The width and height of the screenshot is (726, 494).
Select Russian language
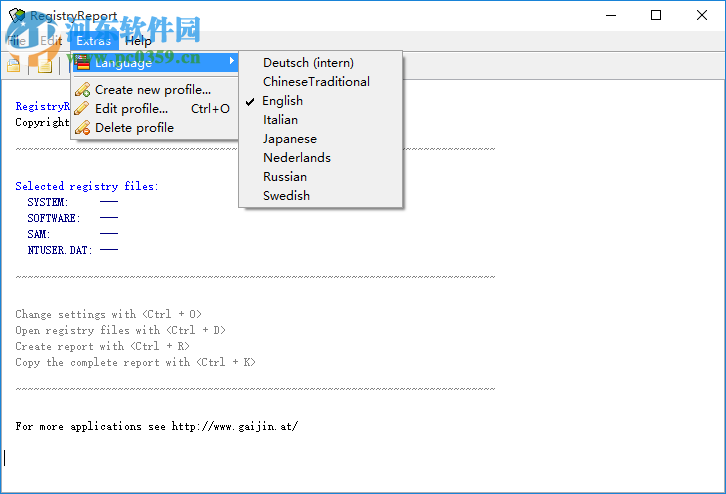click(x=320, y=176)
